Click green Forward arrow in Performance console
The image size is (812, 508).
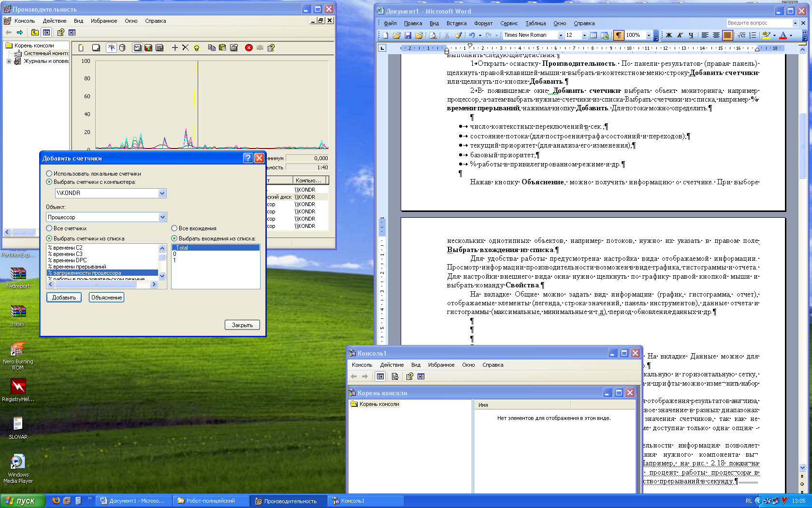pos(20,32)
